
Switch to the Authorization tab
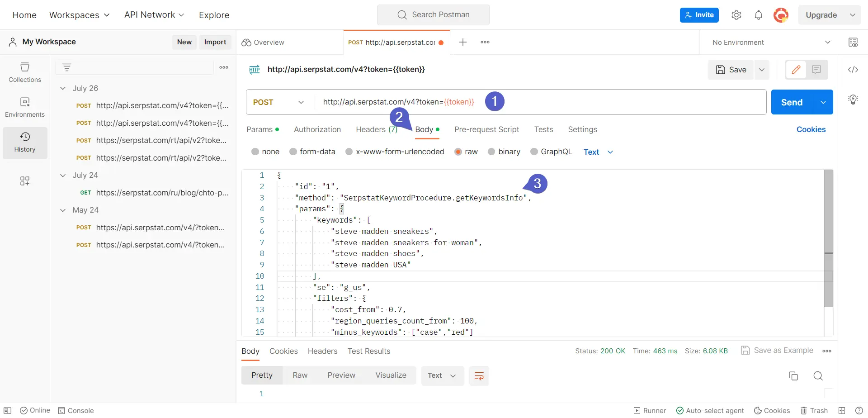pos(317,129)
